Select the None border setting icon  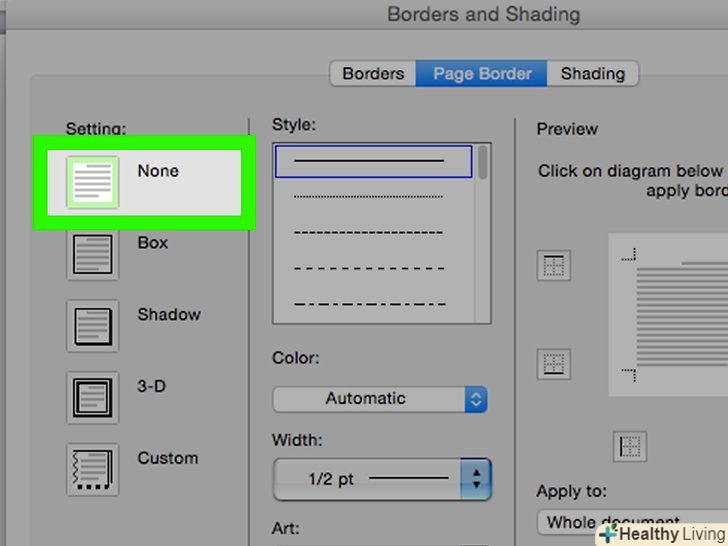pyautogui.click(x=92, y=182)
